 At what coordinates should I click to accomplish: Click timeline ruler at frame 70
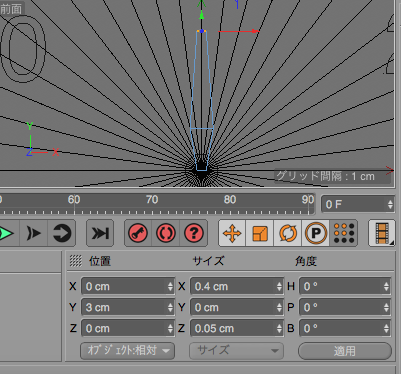[152, 200]
